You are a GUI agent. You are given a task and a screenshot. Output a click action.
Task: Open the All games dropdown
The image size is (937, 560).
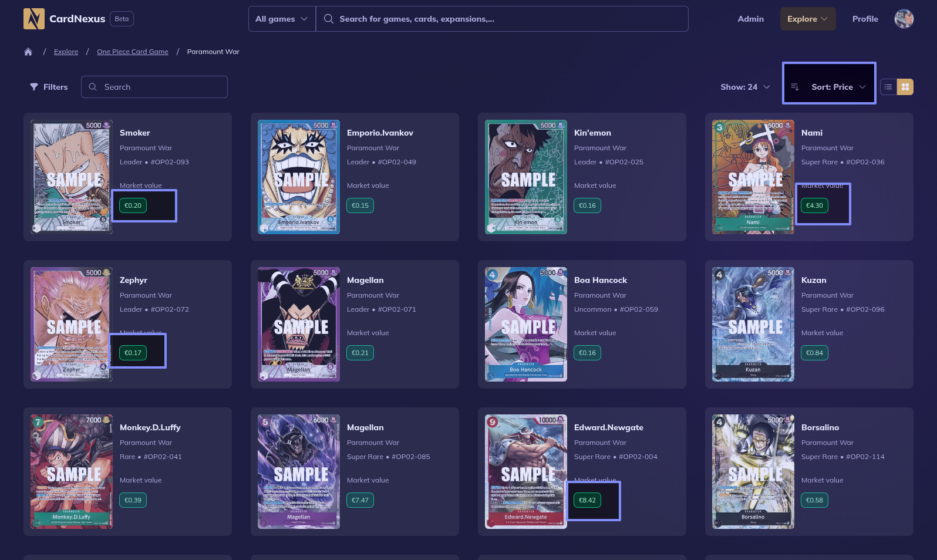coord(281,19)
